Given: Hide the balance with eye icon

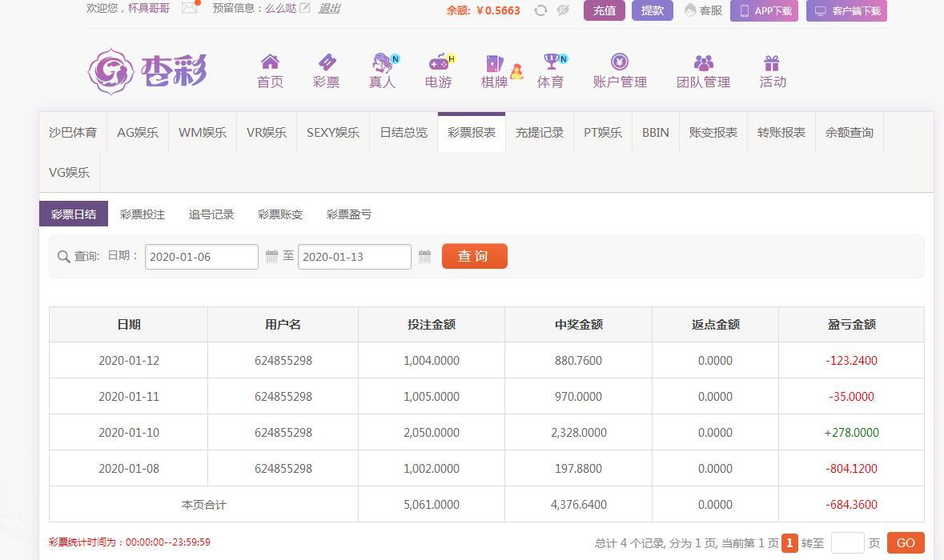Looking at the screenshot, I should click(x=563, y=10).
